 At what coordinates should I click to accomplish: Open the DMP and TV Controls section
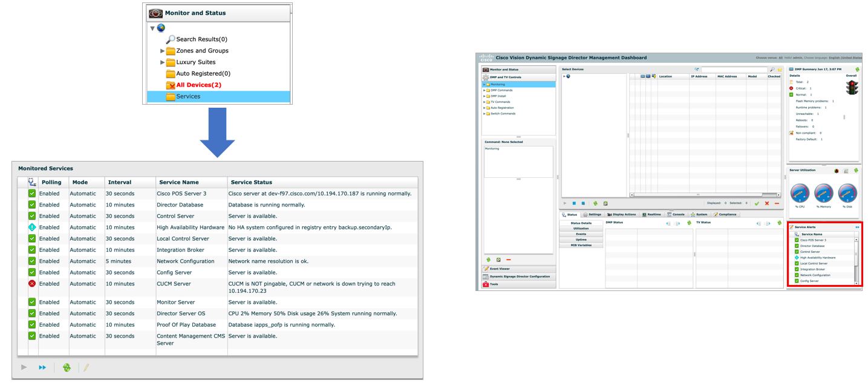(518, 77)
